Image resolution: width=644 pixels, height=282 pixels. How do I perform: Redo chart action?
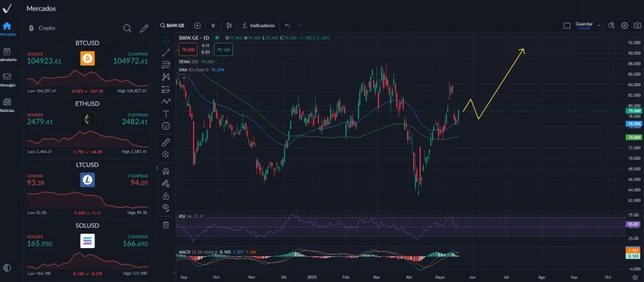[300, 25]
